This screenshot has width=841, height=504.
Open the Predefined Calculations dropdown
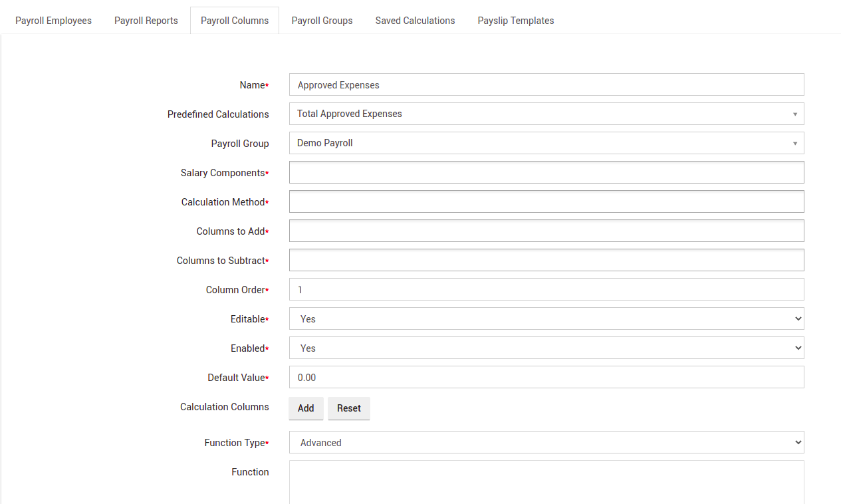click(x=546, y=114)
